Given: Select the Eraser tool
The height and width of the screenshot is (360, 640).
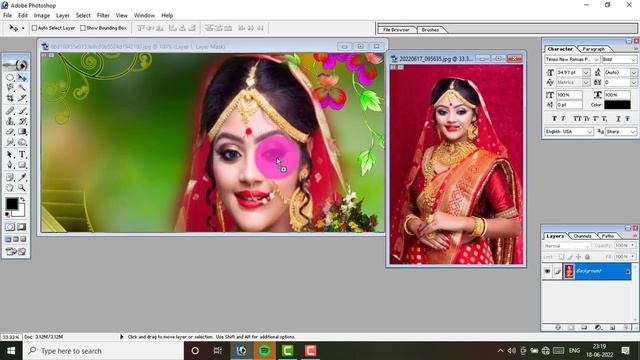Looking at the screenshot, I should (x=10, y=132).
